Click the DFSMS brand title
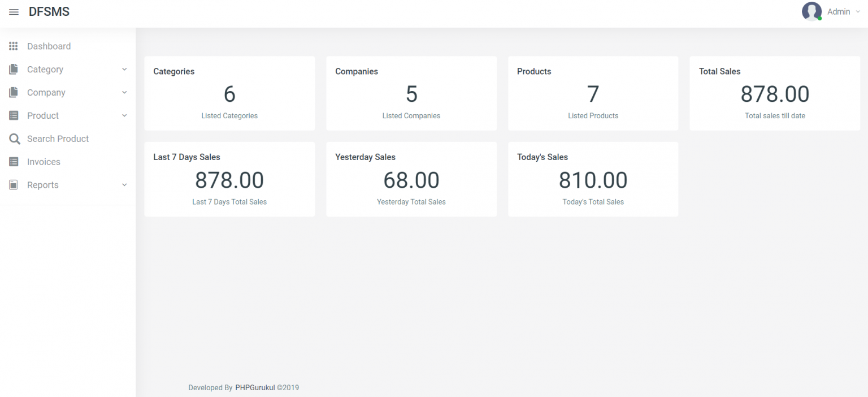 [x=49, y=12]
